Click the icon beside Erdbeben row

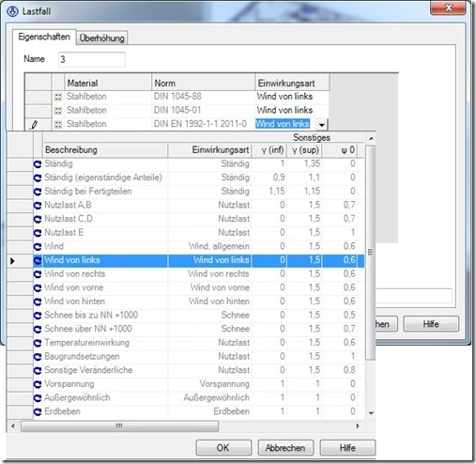coord(38,411)
